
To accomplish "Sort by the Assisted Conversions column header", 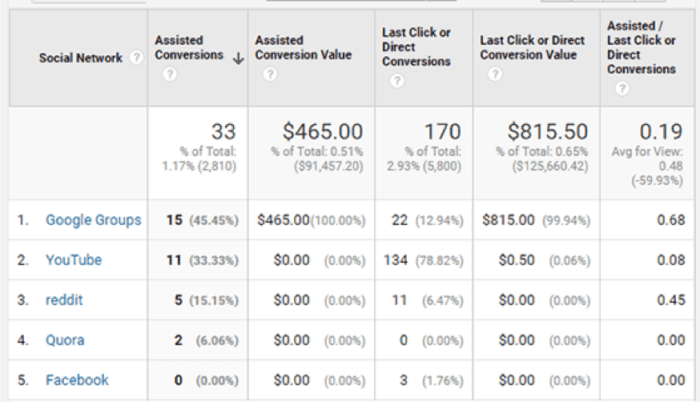I will click(x=189, y=48).
